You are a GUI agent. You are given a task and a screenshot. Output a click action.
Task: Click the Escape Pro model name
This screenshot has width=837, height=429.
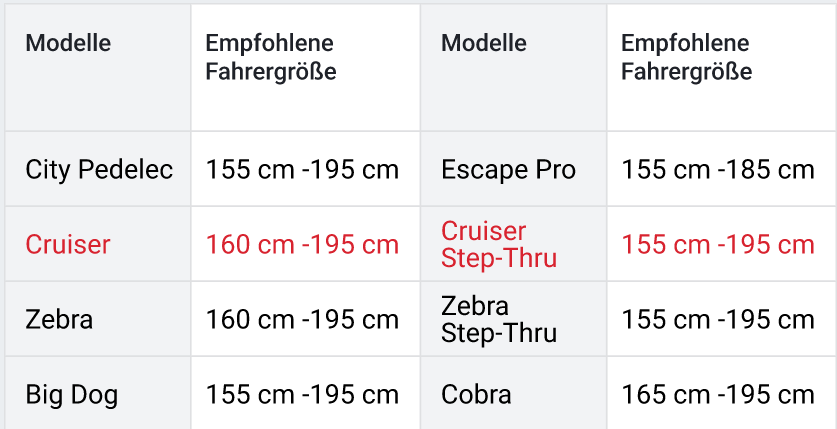(508, 169)
